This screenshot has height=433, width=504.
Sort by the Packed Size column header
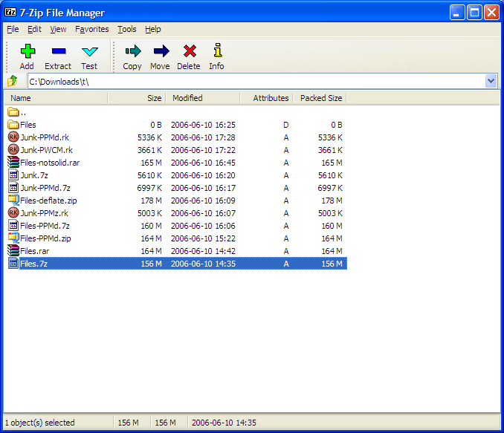pyautogui.click(x=320, y=98)
